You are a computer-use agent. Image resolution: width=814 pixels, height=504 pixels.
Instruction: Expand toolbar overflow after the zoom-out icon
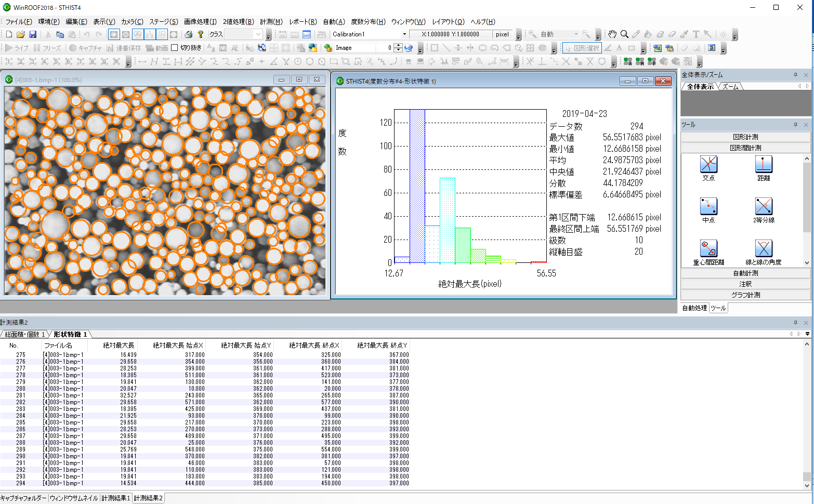click(x=598, y=35)
